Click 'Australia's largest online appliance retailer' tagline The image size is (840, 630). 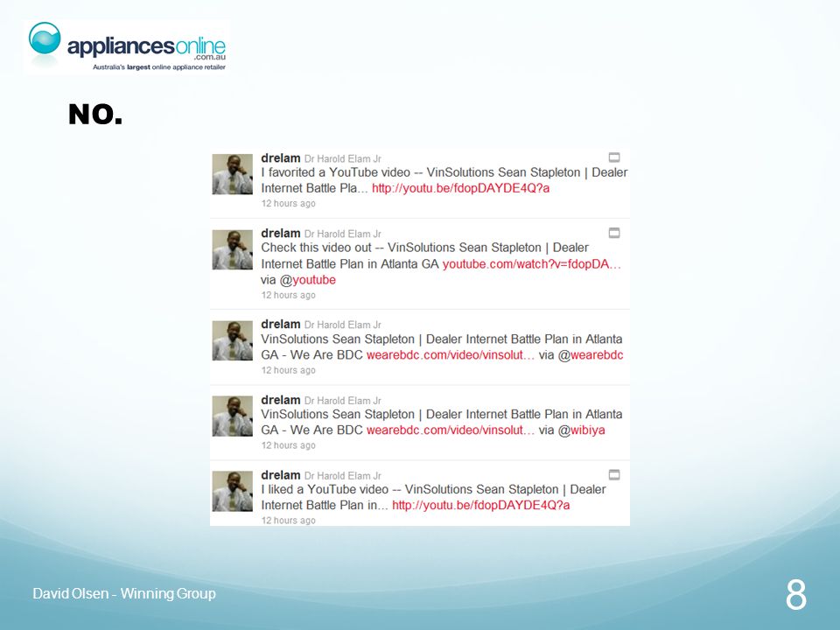click(159, 67)
